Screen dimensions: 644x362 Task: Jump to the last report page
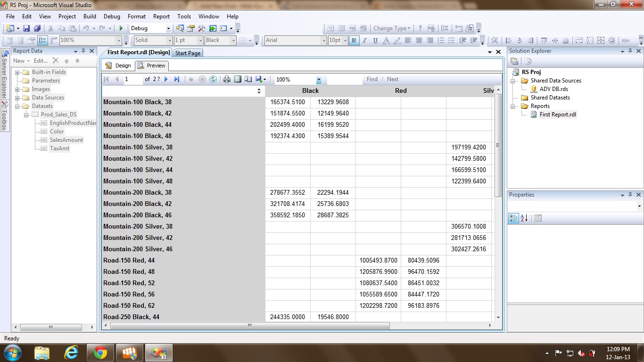click(177, 79)
